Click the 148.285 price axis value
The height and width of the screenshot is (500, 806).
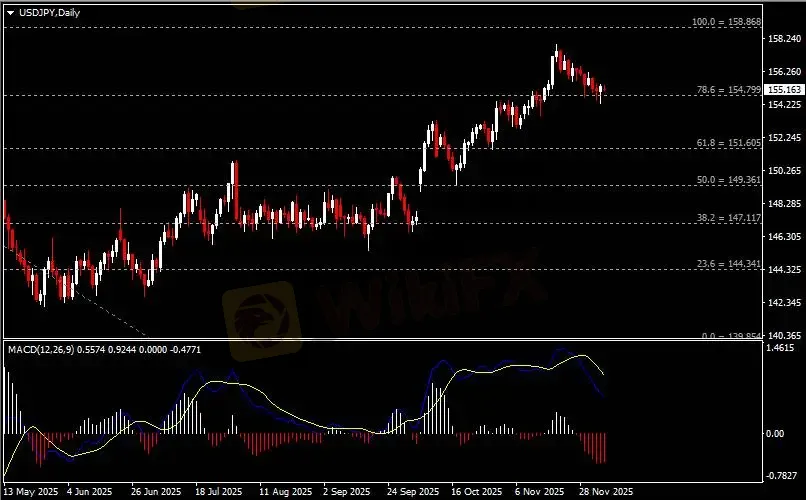(x=784, y=203)
